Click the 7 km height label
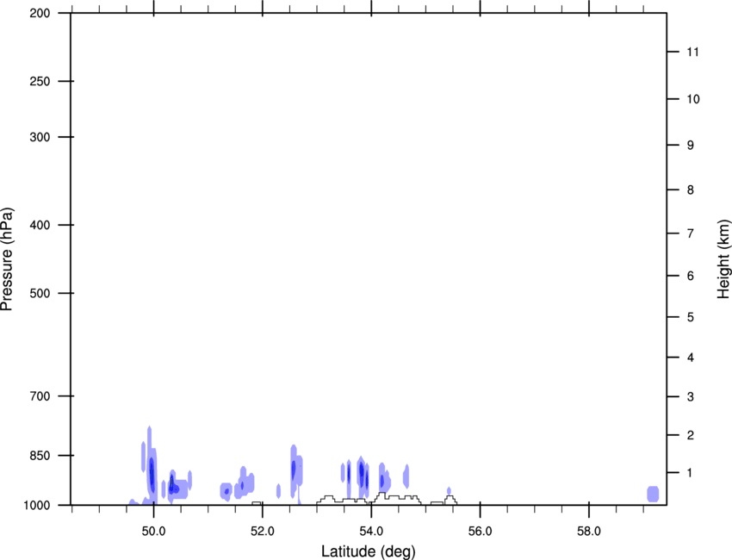732x560 pixels. click(691, 233)
